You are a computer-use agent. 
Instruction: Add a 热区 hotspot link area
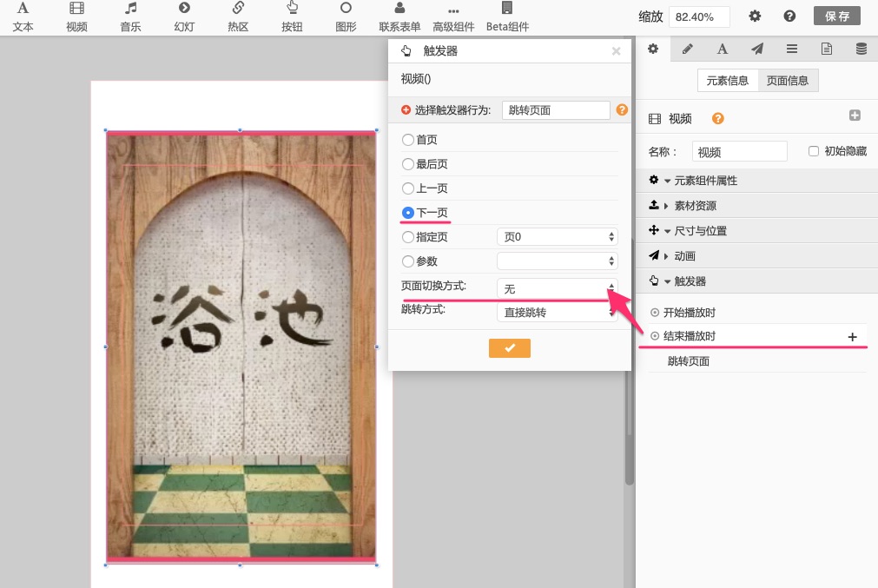tap(238, 17)
